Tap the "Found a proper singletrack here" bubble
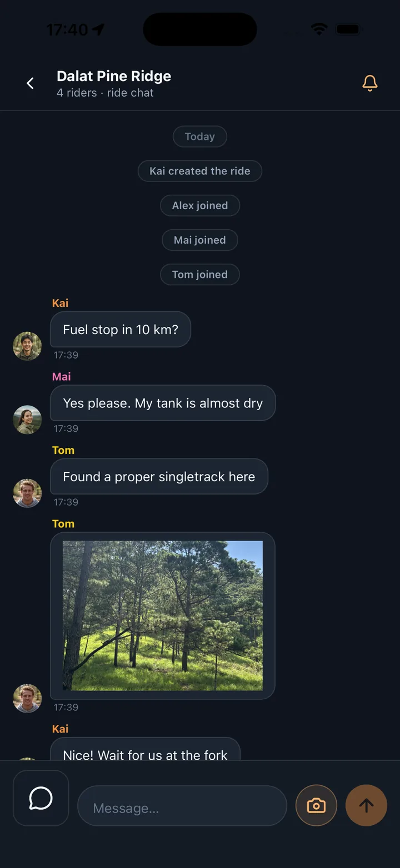This screenshot has height=868, width=400. (159, 477)
